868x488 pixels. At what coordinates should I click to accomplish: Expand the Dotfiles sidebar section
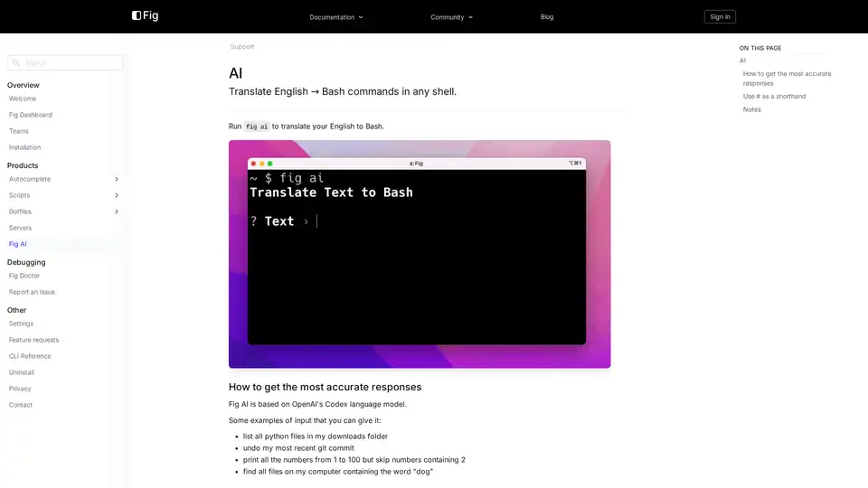[116, 211]
